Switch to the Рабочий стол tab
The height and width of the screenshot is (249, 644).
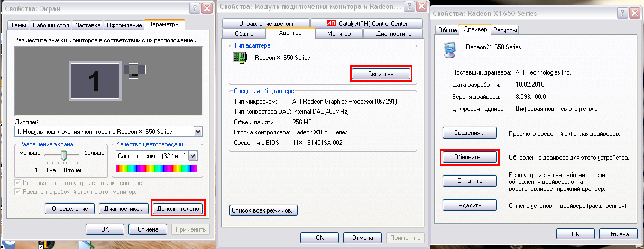coord(50,25)
